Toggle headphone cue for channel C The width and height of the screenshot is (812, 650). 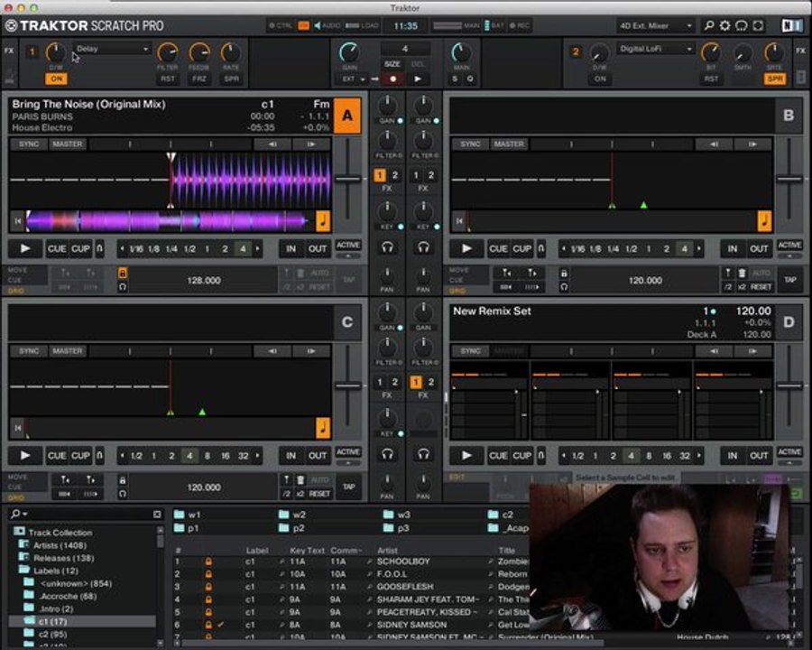pyautogui.click(x=387, y=454)
